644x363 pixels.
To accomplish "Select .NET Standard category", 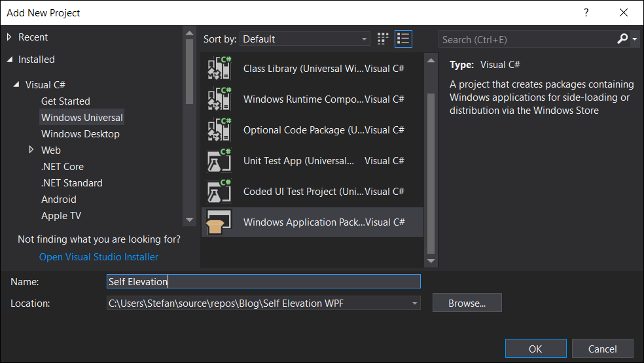I will click(x=72, y=183).
